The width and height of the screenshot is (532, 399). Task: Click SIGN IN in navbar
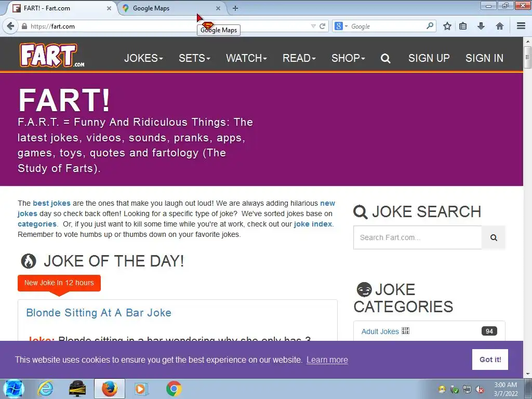pos(484,58)
